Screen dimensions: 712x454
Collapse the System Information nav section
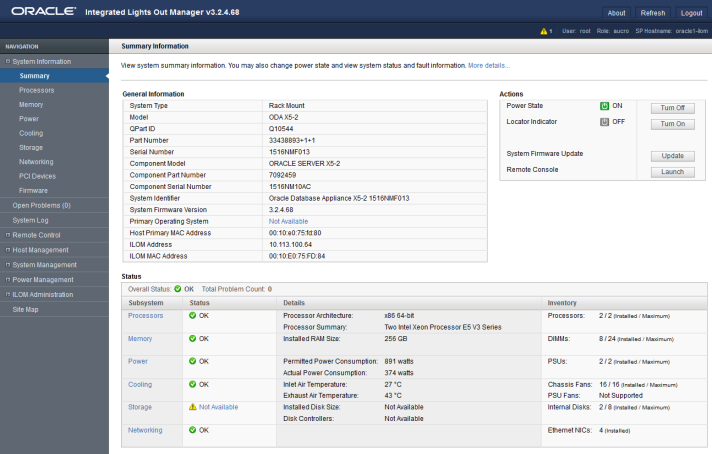tap(8, 61)
